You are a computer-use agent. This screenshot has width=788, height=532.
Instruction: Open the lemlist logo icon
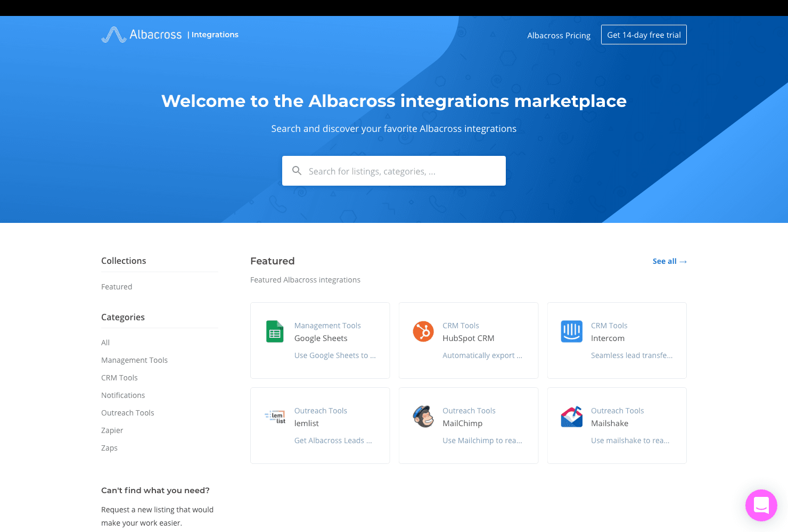coord(275,417)
